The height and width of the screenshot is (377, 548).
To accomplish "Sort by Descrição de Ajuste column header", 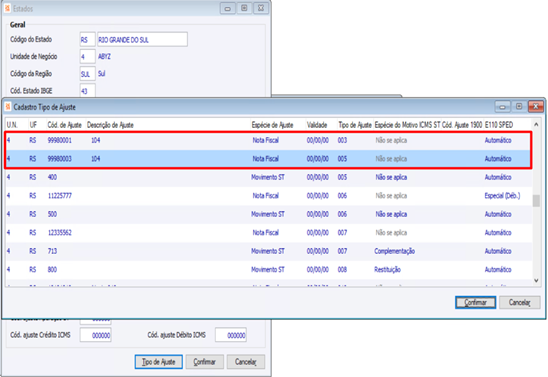I will [110, 125].
